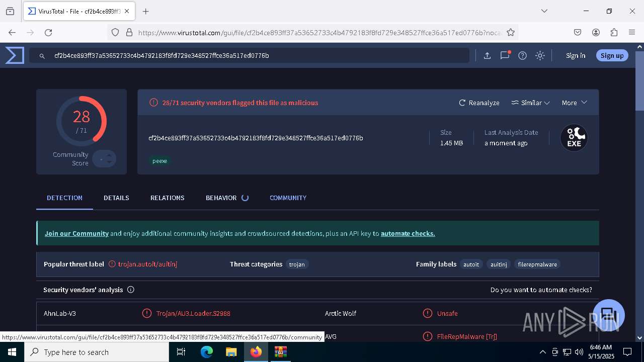Click the Arctic Wolf Unsafe alert icon
Image resolution: width=644 pixels, height=362 pixels.
(428, 313)
